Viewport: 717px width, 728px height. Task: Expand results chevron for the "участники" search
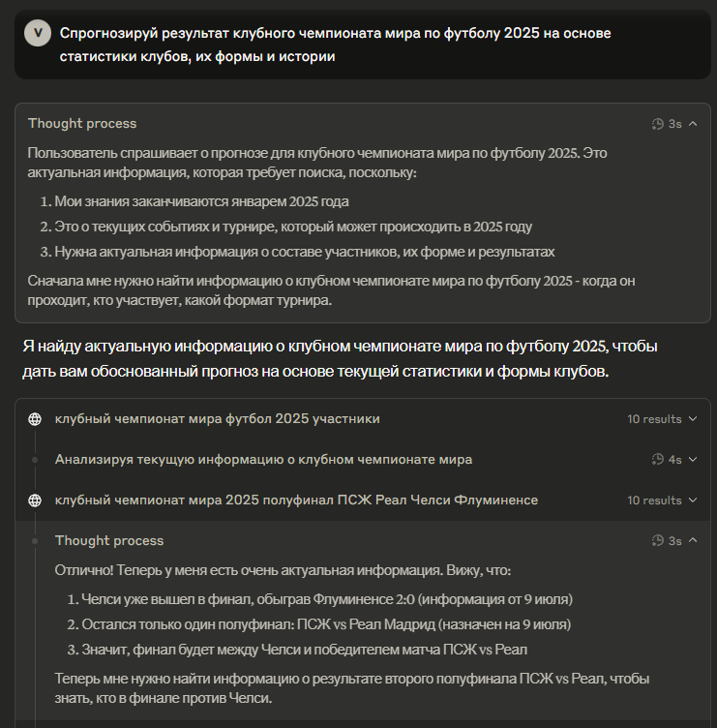pos(693,419)
